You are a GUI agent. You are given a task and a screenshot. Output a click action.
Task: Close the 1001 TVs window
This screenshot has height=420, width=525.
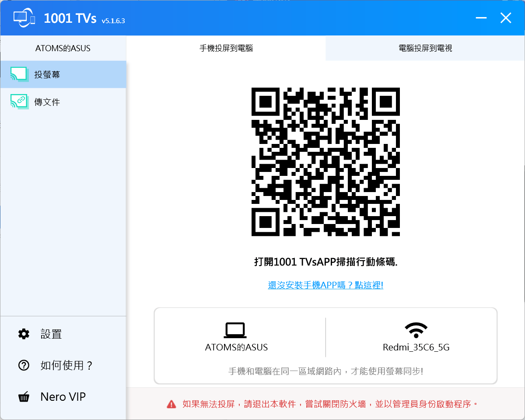506,18
